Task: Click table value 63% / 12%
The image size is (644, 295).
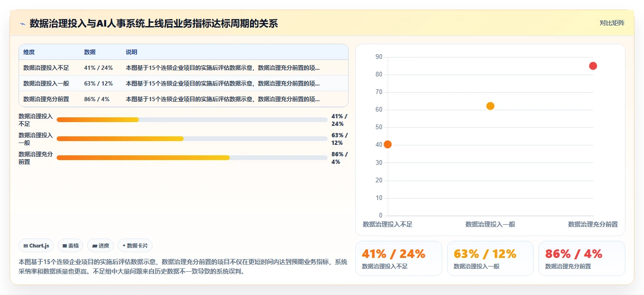Action: point(98,84)
